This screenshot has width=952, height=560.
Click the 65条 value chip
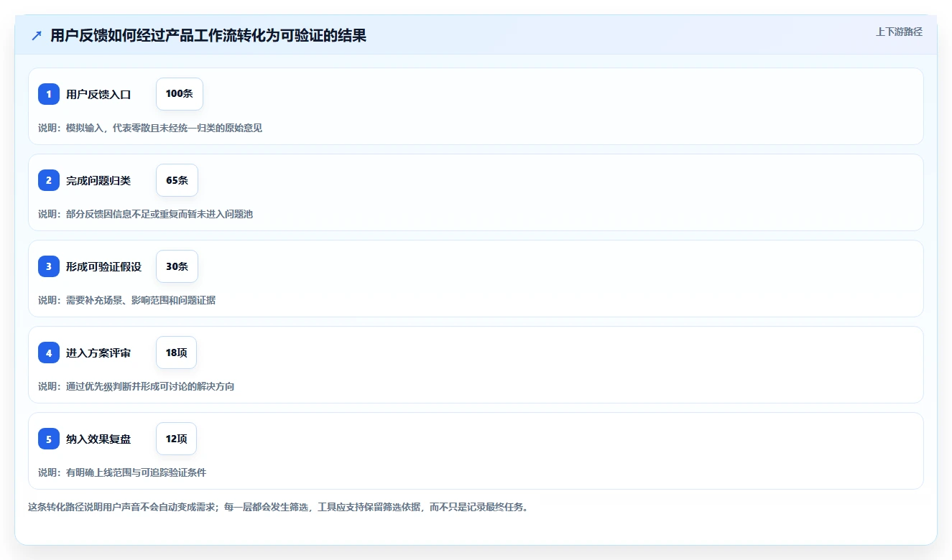pos(177,180)
